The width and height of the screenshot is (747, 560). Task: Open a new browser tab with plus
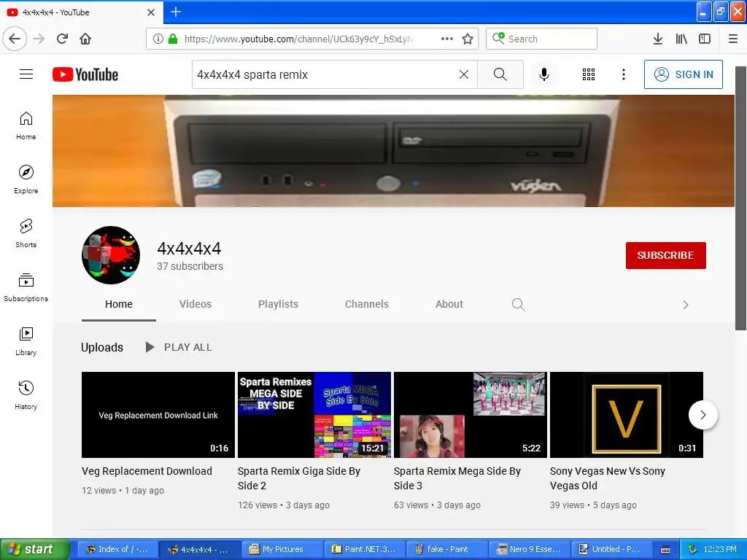point(176,12)
